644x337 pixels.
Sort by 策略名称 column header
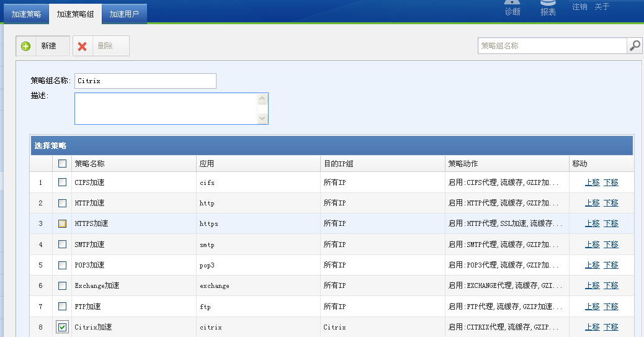pos(90,164)
